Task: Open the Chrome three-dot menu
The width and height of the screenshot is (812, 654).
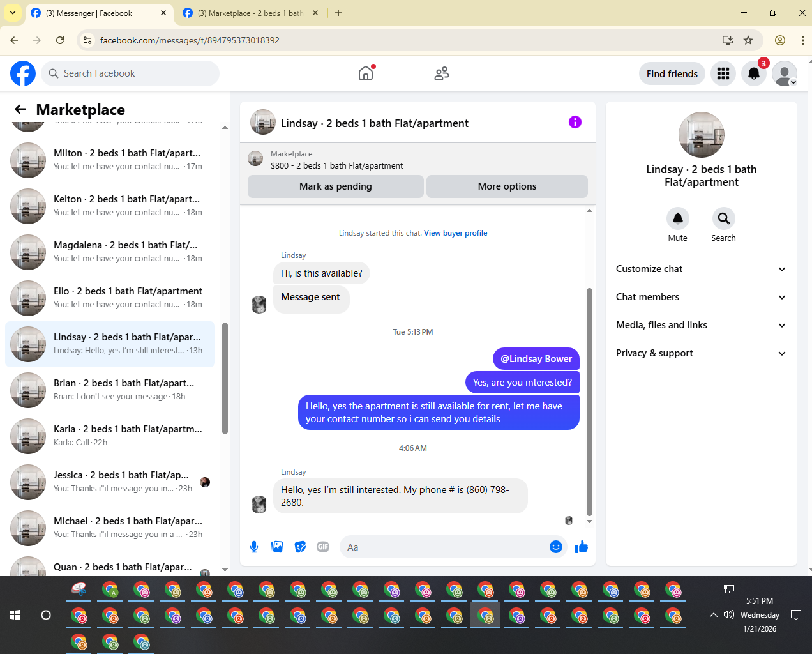Action: (802, 40)
